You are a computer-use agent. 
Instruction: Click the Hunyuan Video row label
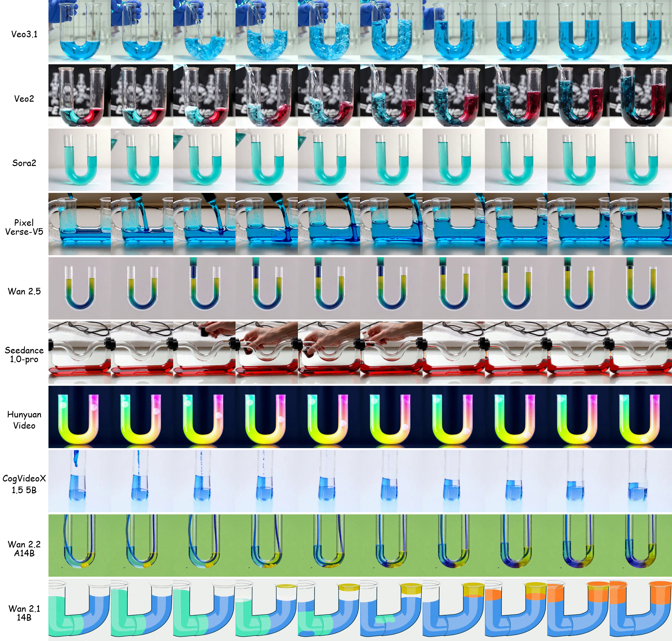(x=24, y=420)
